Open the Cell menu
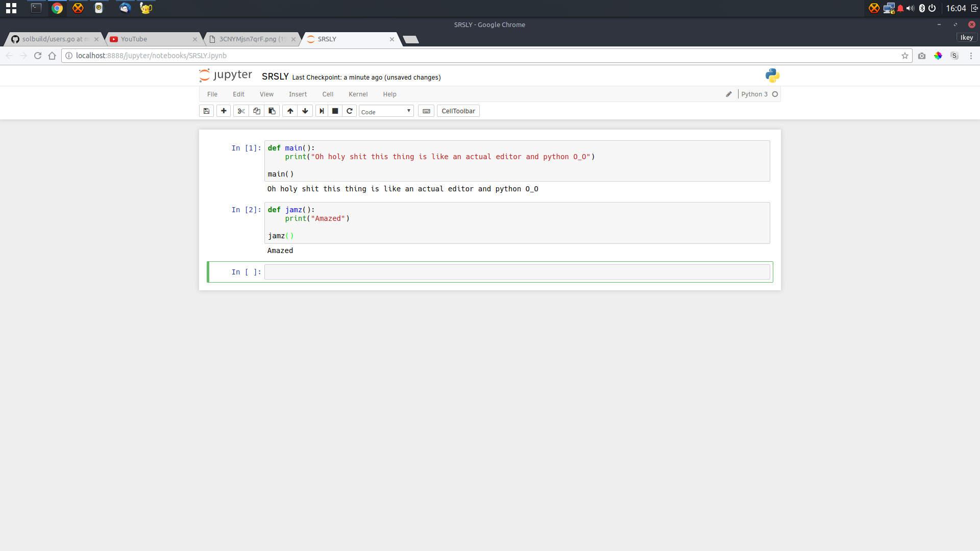 [x=328, y=94]
